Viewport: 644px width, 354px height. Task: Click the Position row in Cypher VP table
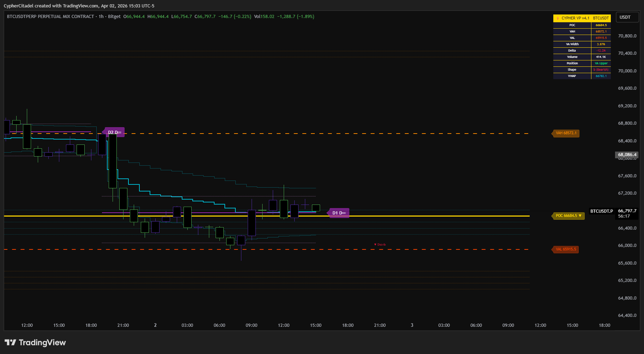572,63
